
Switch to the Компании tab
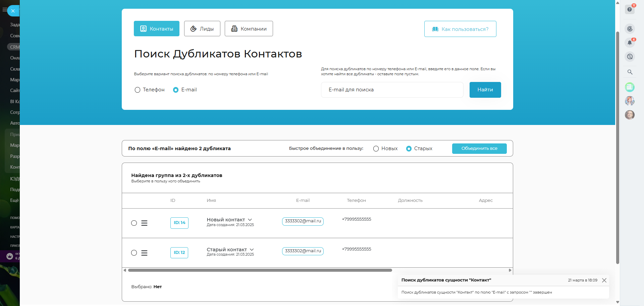[x=249, y=29]
